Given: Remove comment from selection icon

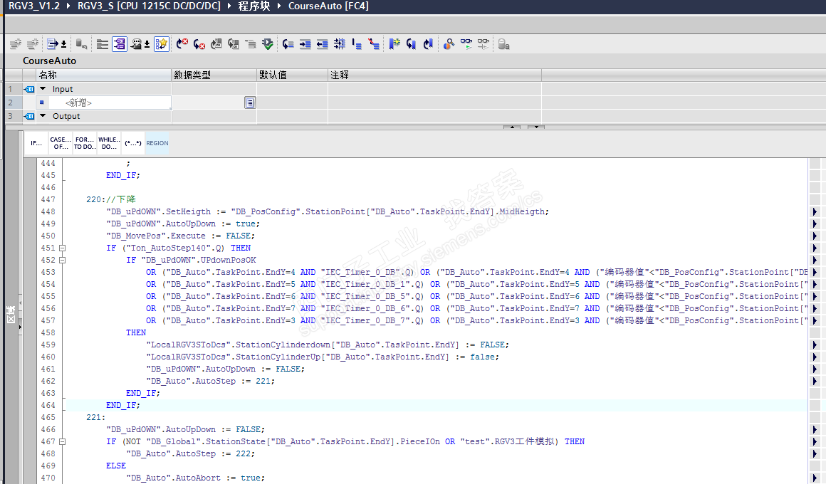Looking at the screenshot, I should 374,44.
